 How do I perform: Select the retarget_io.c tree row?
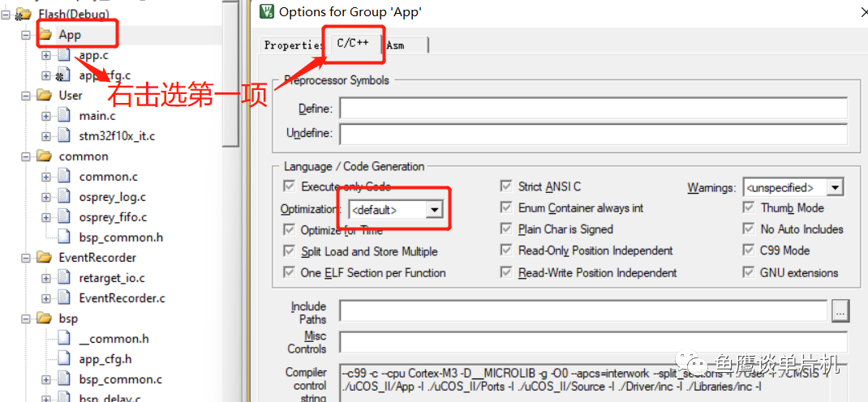[x=112, y=278]
